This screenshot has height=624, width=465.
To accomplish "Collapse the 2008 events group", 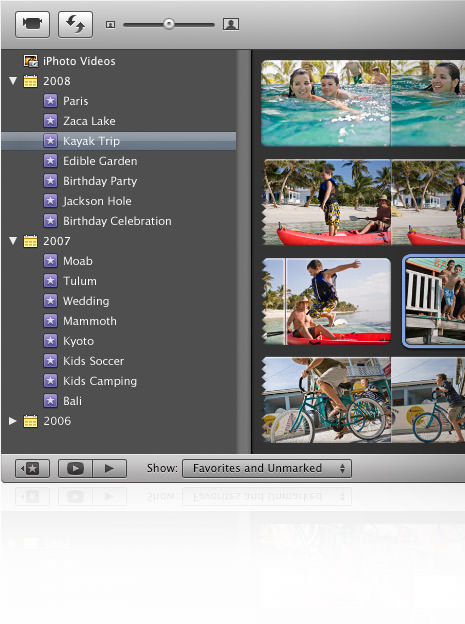I will 13,81.
